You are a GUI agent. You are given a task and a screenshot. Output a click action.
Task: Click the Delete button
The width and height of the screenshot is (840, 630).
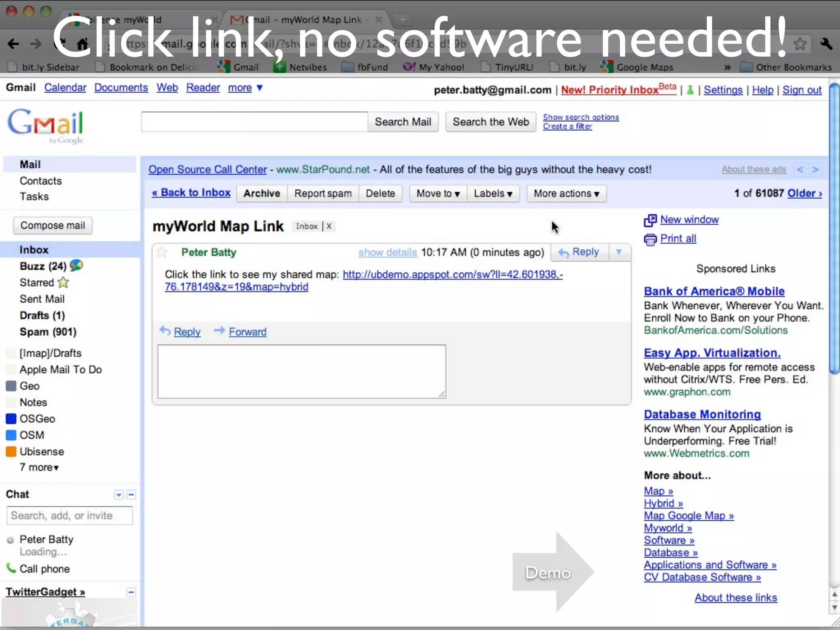coord(380,193)
